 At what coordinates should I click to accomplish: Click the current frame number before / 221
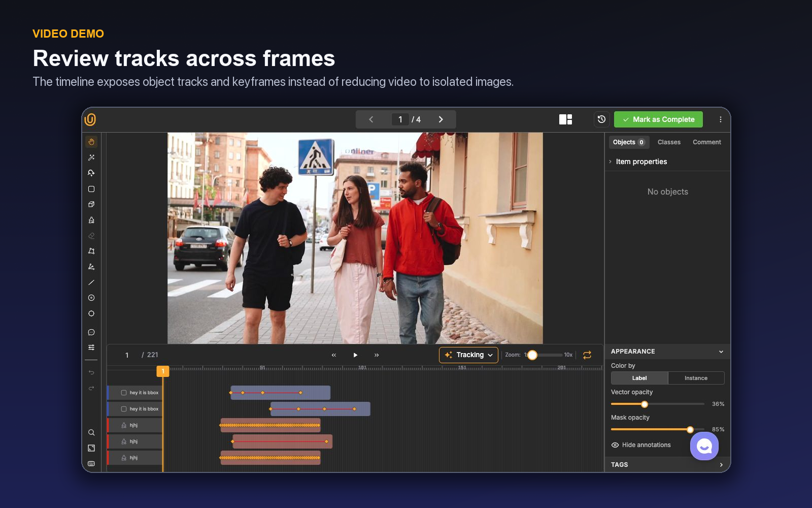click(x=127, y=355)
